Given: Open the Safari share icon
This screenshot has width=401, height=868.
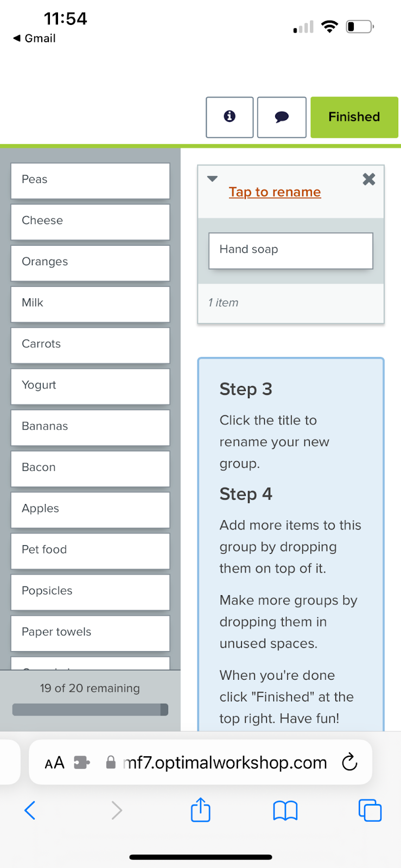Looking at the screenshot, I should pyautogui.click(x=201, y=810).
